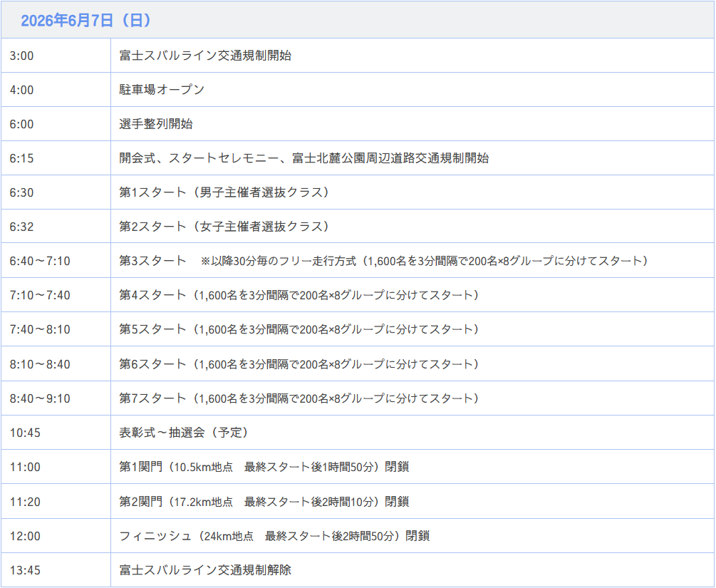
Task: Click the 6:40～7:10 time range cell
Action: point(40,261)
